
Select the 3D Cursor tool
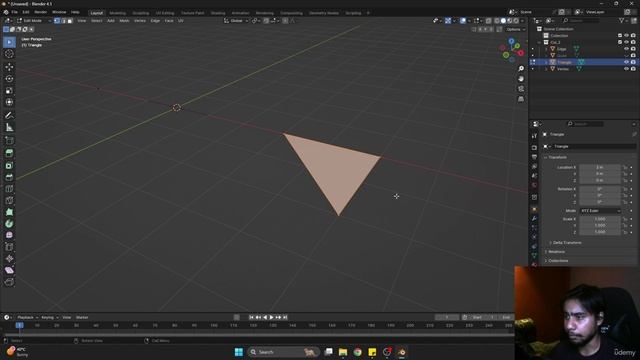9,54
